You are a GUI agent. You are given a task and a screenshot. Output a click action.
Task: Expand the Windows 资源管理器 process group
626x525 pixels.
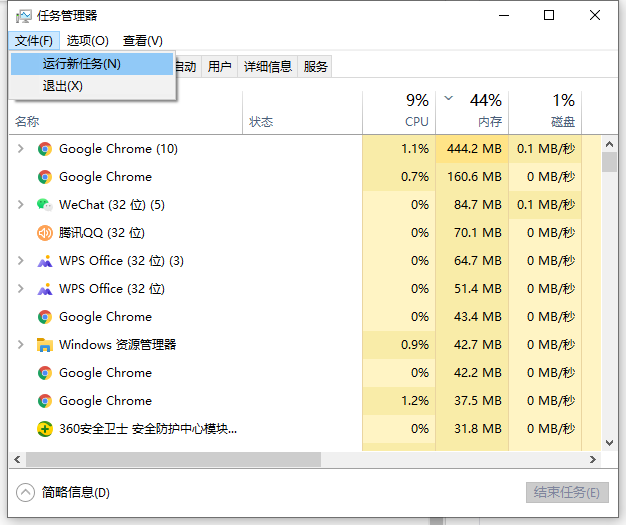click(x=21, y=345)
